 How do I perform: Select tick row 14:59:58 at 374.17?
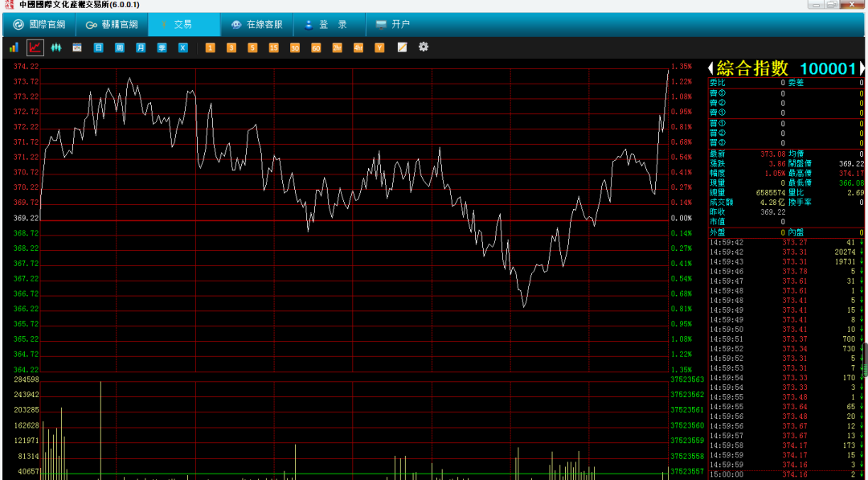click(x=786, y=445)
